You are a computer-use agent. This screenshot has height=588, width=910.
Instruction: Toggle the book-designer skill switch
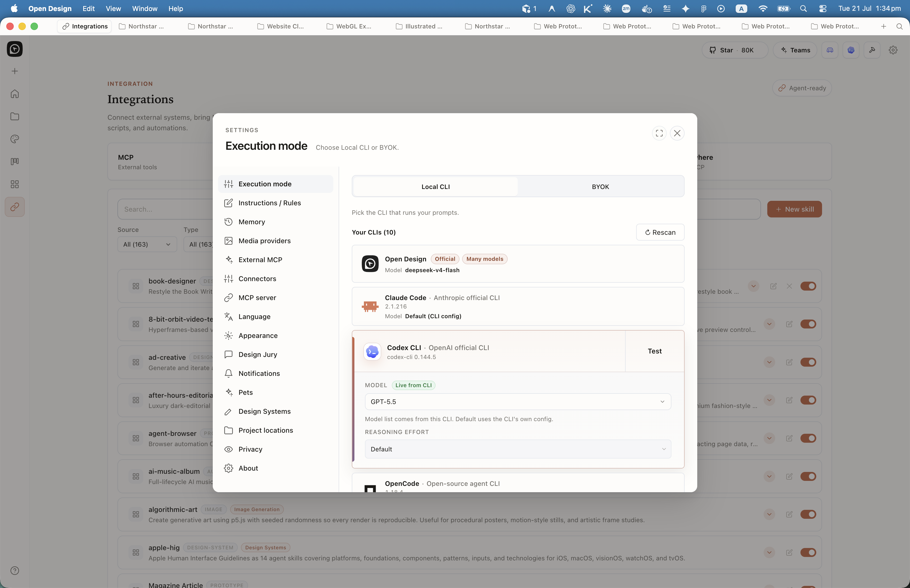pos(808,286)
